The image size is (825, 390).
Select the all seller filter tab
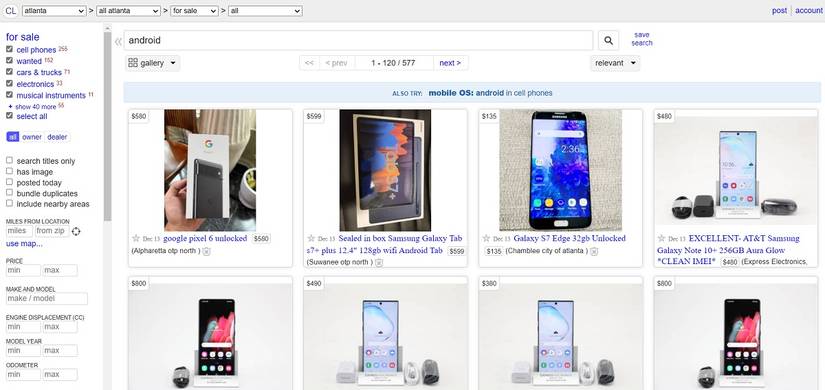13,137
